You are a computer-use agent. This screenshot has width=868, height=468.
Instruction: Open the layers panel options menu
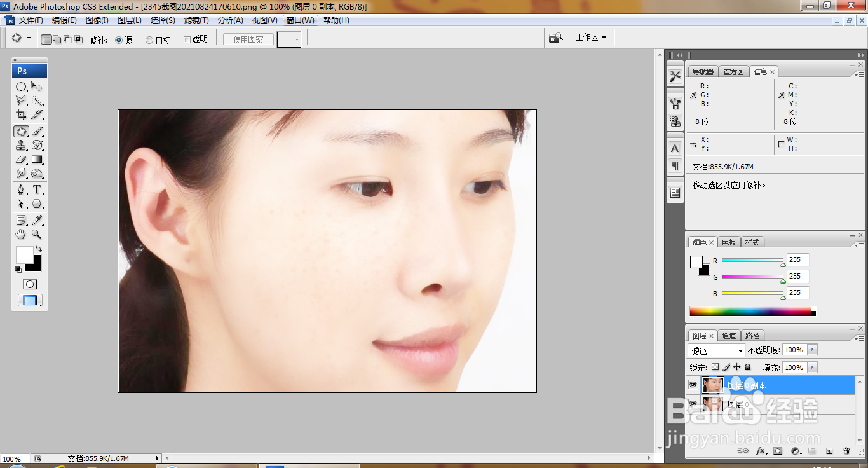859,338
